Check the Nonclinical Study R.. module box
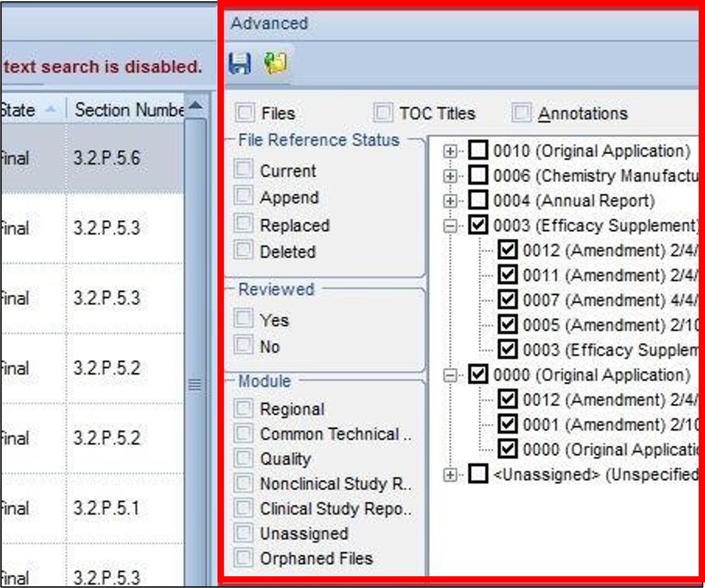 (244, 483)
